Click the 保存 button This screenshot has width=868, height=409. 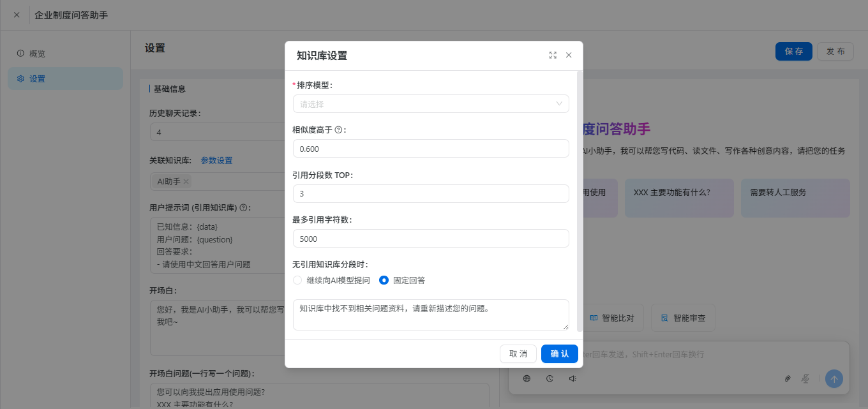[x=794, y=51]
